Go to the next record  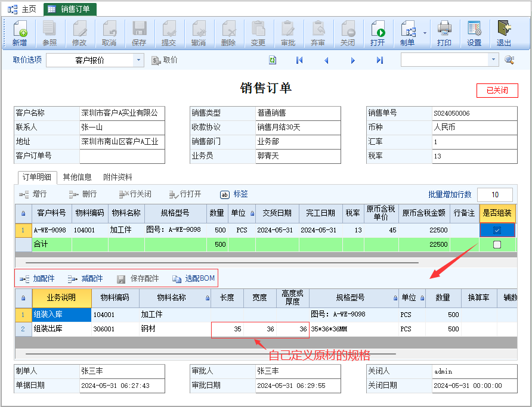353,60
